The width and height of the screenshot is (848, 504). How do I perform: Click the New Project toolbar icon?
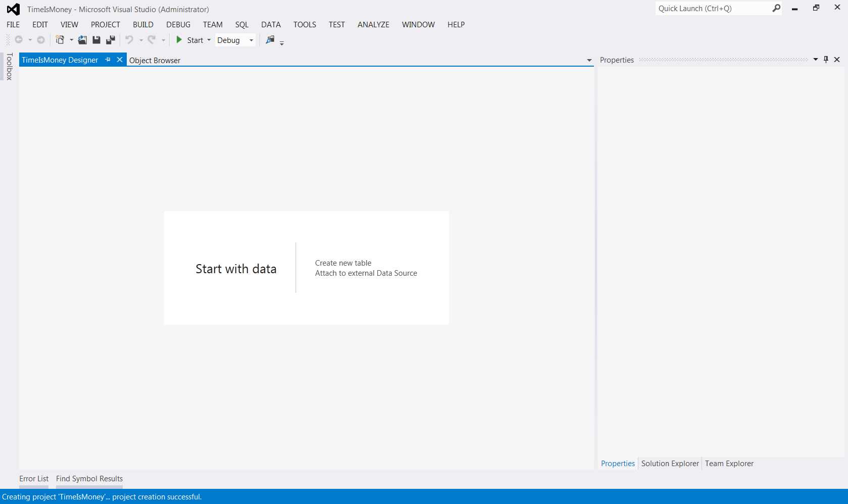point(60,40)
